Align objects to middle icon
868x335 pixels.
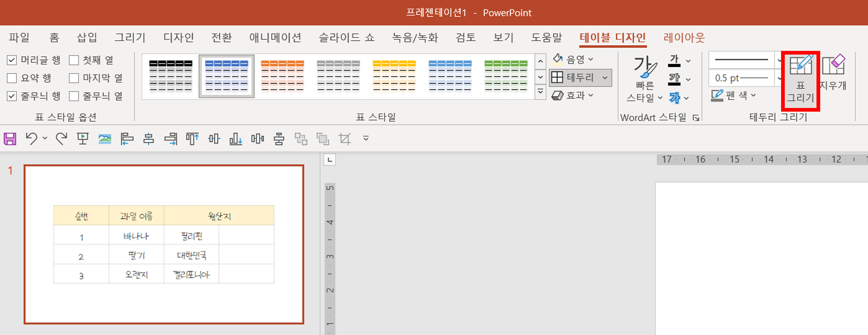click(214, 139)
